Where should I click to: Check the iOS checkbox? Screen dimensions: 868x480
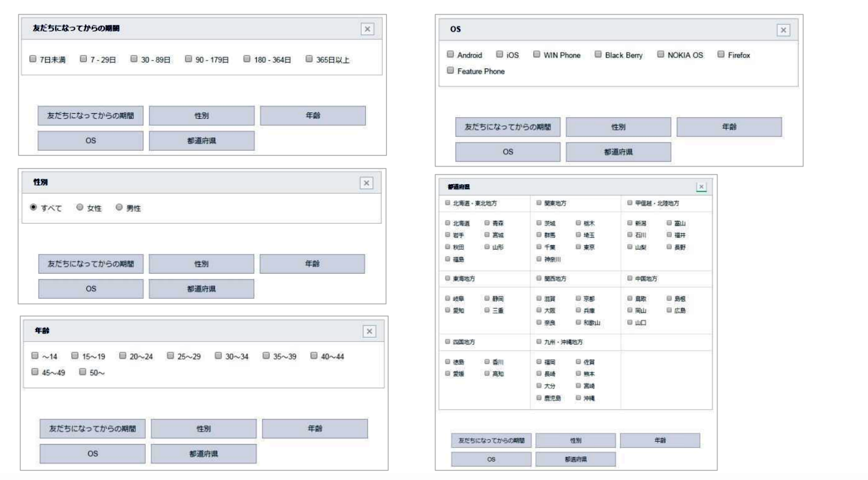[x=500, y=54]
